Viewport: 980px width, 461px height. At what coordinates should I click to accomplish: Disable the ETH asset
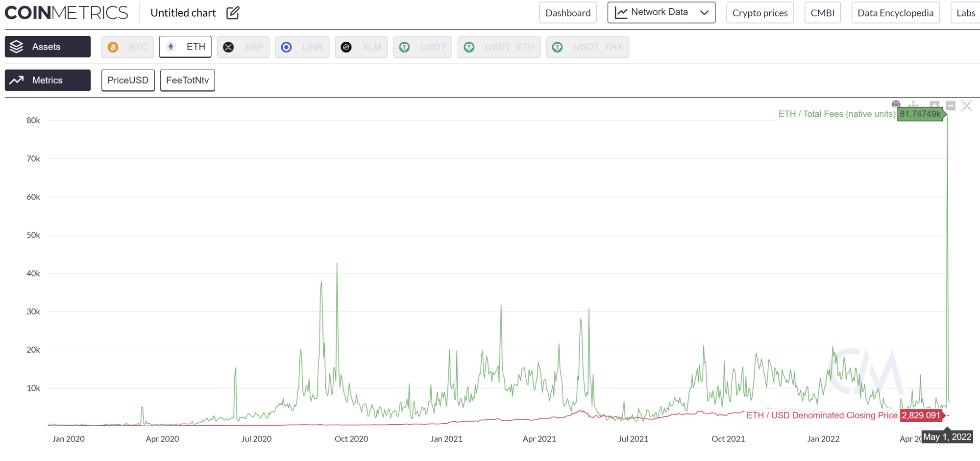185,47
